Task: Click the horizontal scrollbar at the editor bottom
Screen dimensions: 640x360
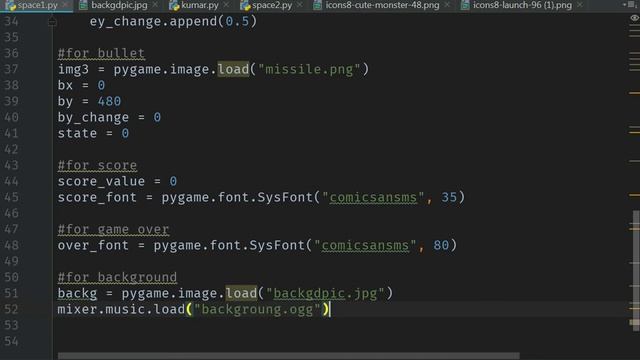Action: pos(289,356)
